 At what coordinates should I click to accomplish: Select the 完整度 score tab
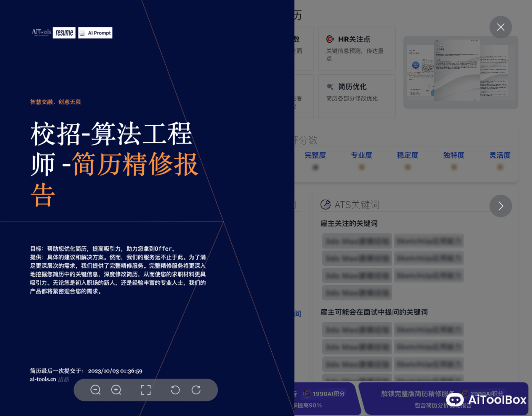click(x=315, y=155)
